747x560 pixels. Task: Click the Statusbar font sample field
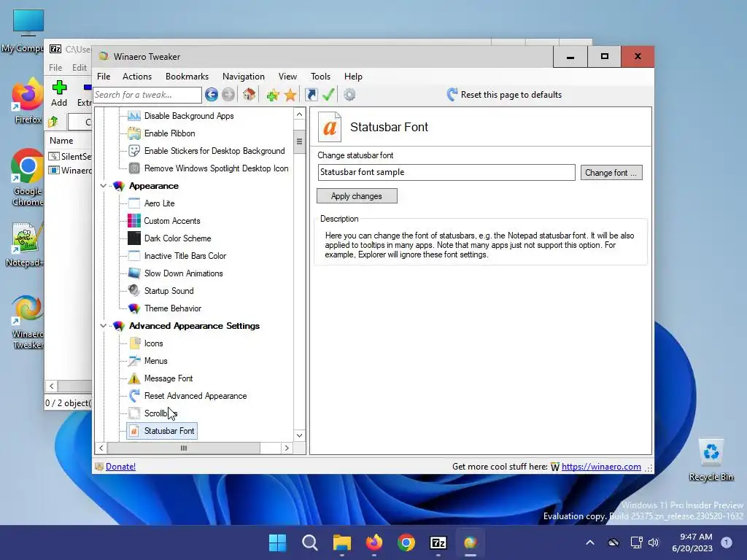(x=446, y=172)
